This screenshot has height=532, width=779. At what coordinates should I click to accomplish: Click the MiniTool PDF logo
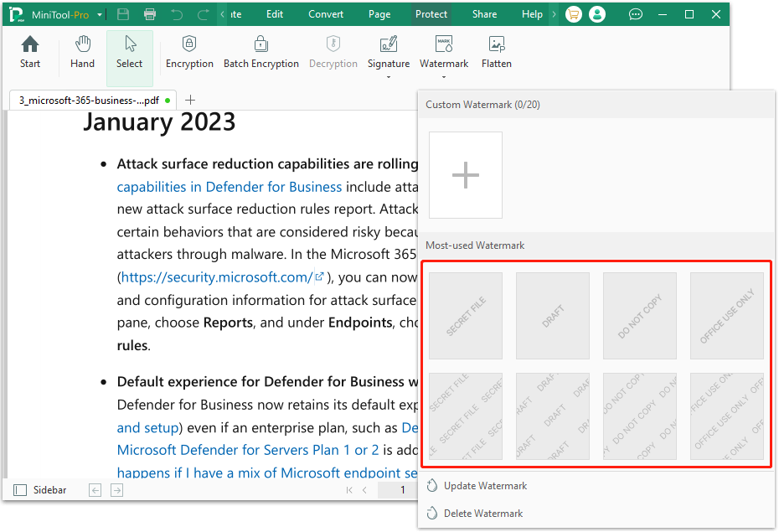click(17, 14)
